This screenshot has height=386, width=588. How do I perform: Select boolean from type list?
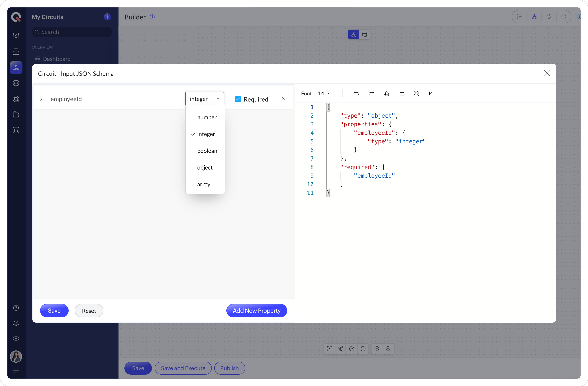207,151
